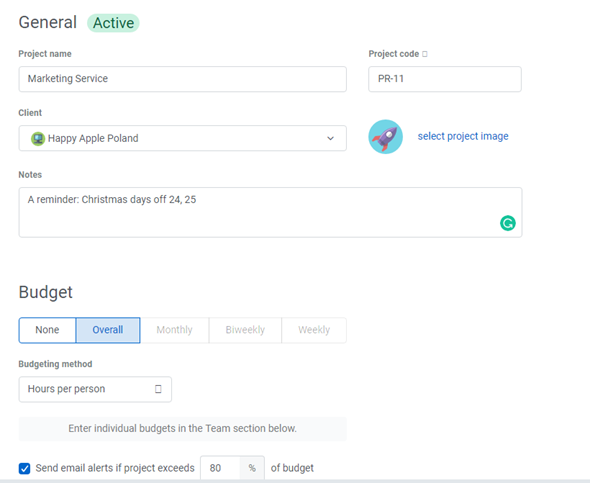Click the Active status badge
Screen dimensions: 590x483
click(113, 23)
